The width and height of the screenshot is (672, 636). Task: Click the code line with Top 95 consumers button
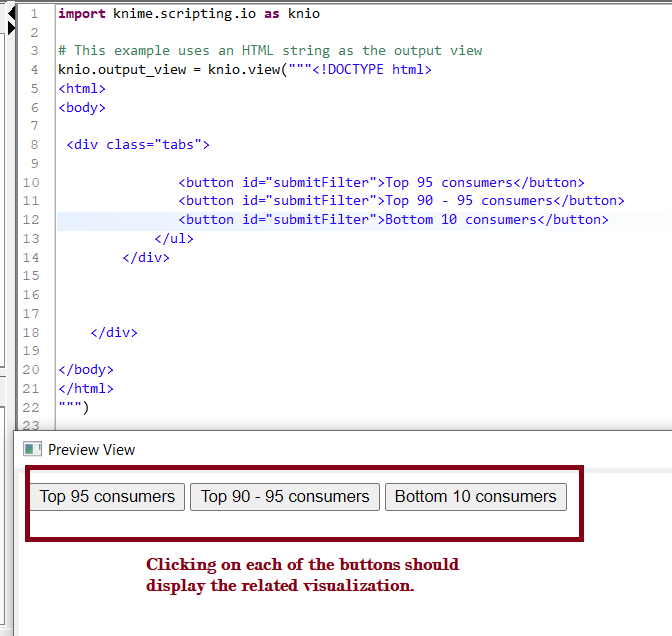[381, 183]
